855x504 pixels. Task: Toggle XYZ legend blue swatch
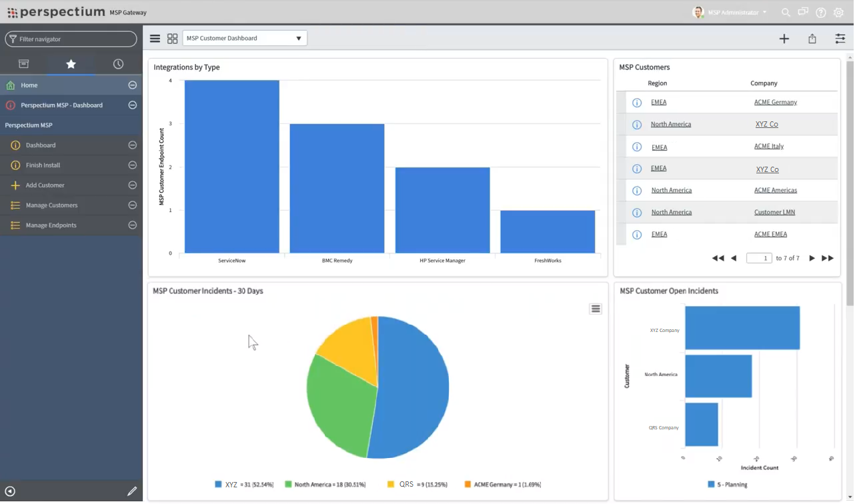[218, 485]
